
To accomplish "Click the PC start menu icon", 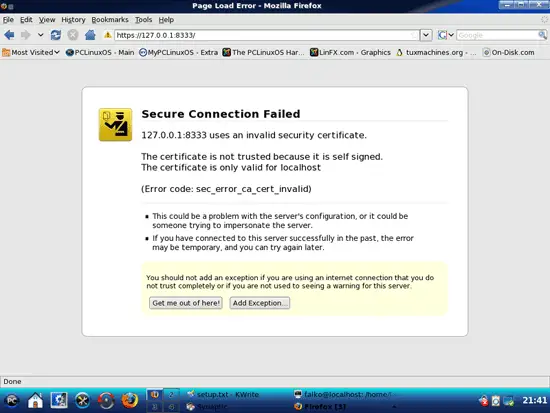I will (12, 400).
